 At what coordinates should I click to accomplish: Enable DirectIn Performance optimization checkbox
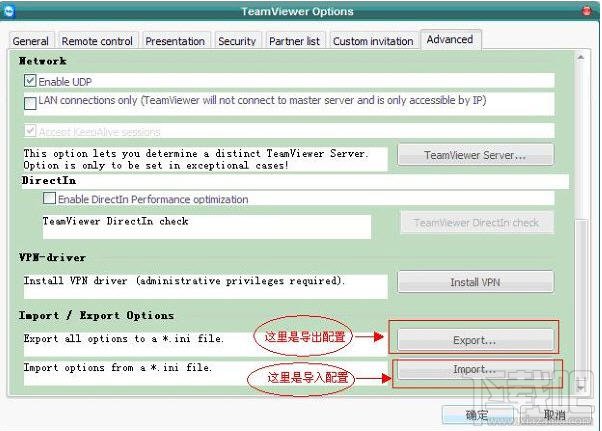pyautogui.click(x=49, y=198)
